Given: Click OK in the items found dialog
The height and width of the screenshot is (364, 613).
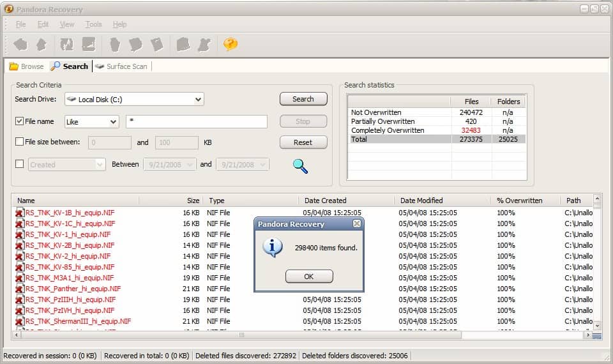Looking at the screenshot, I should coord(309,277).
